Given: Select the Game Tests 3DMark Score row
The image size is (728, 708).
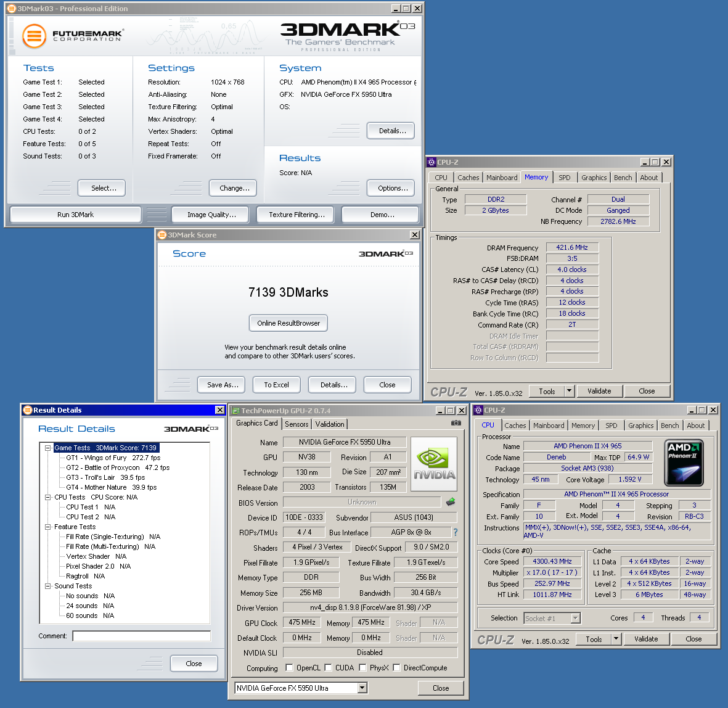Looking at the screenshot, I should pos(105,448).
